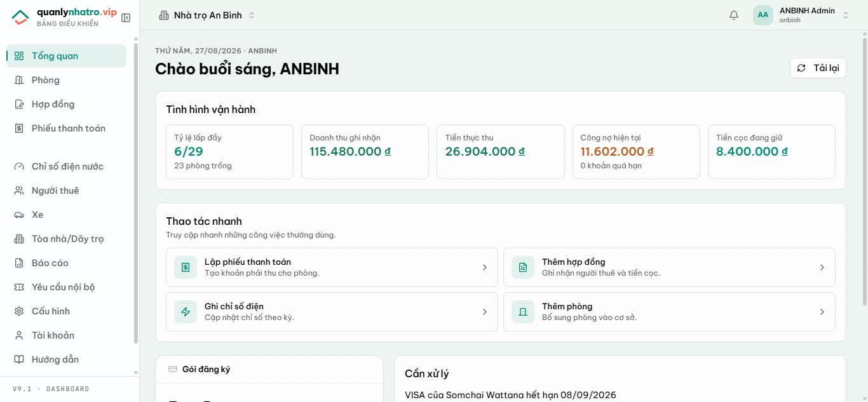Open notifications with the bell icon
Image resolution: width=868 pixels, height=402 pixels.
point(734,15)
